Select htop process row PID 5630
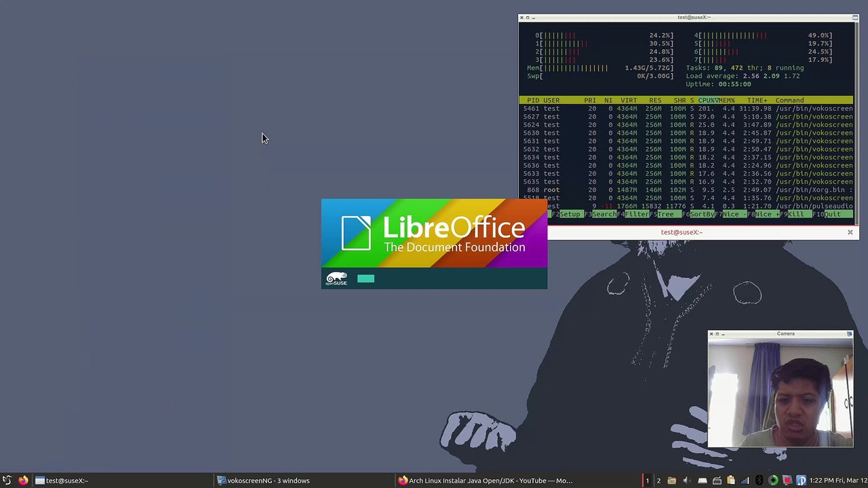 pos(686,133)
